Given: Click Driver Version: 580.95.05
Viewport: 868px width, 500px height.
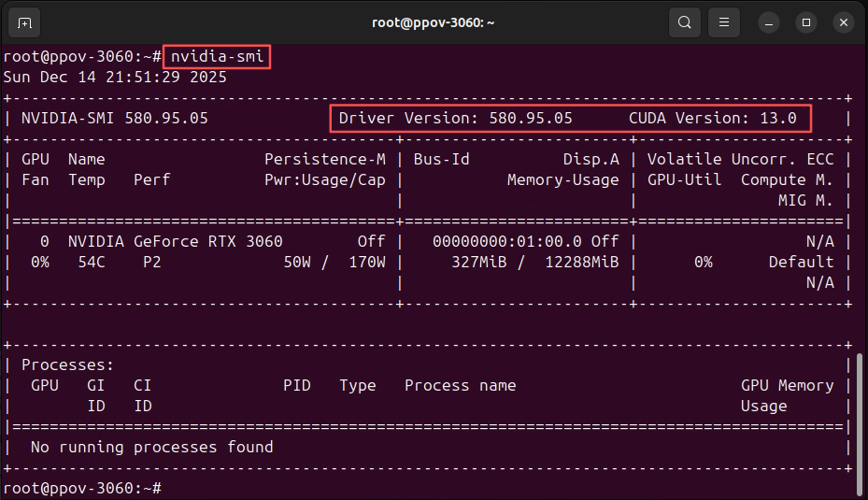Looking at the screenshot, I should 456,118.
